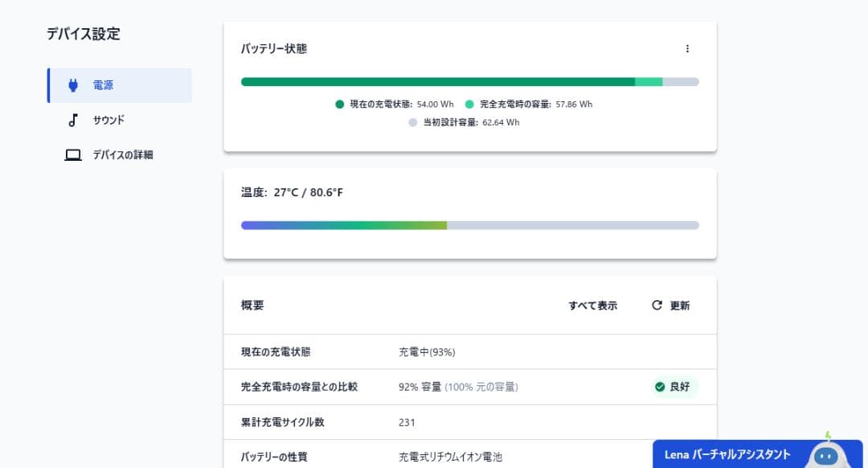Screen dimensions: 868x468
Task: Click the refresh arrow icon beside 更新
Action: 657,306
